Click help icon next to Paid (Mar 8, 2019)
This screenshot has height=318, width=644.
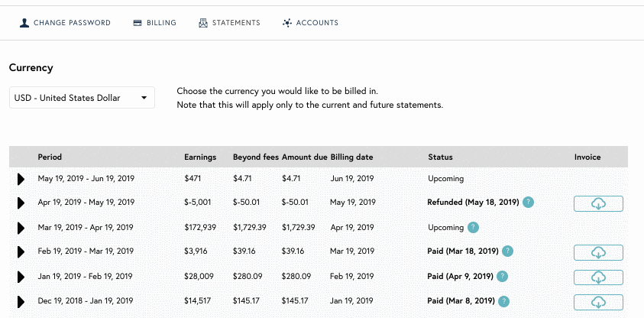(x=504, y=301)
